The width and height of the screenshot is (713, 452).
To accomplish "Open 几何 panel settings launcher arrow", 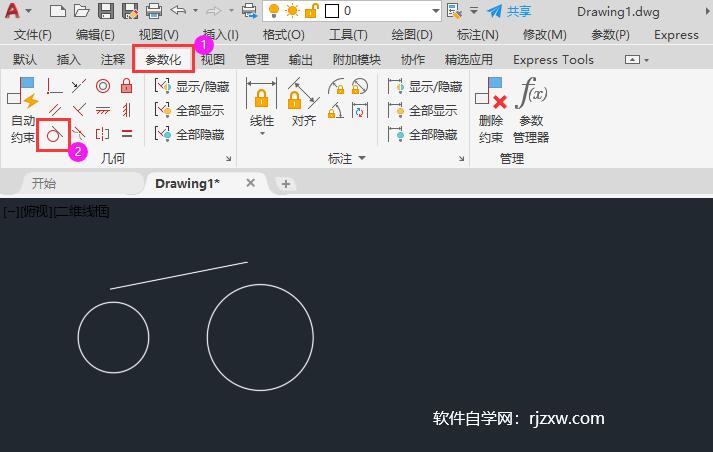I will click(x=229, y=158).
